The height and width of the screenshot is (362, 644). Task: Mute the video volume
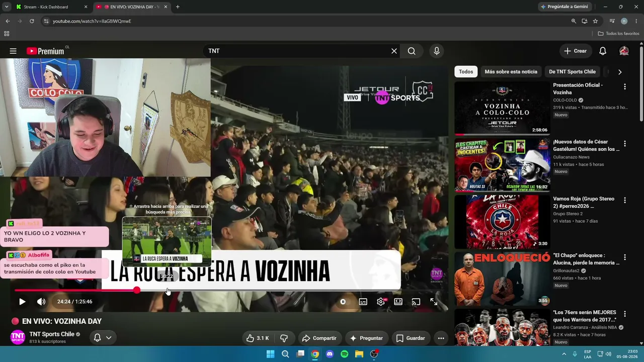coord(41,302)
